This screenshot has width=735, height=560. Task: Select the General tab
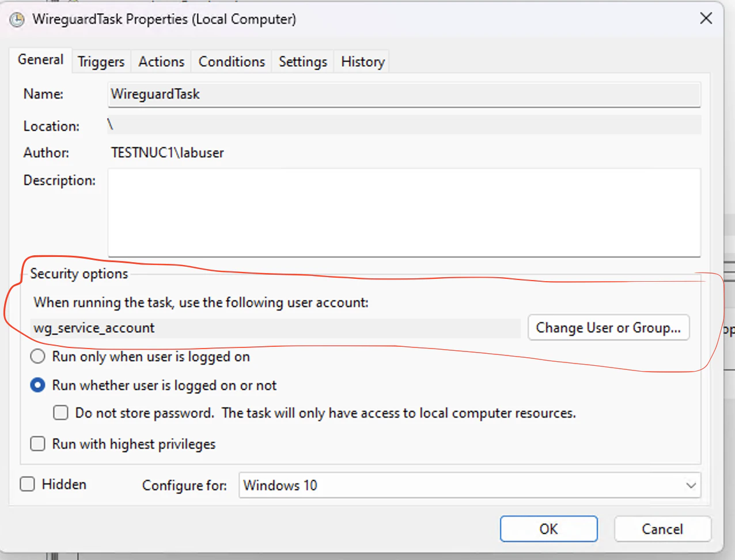click(x=40, y=59)
